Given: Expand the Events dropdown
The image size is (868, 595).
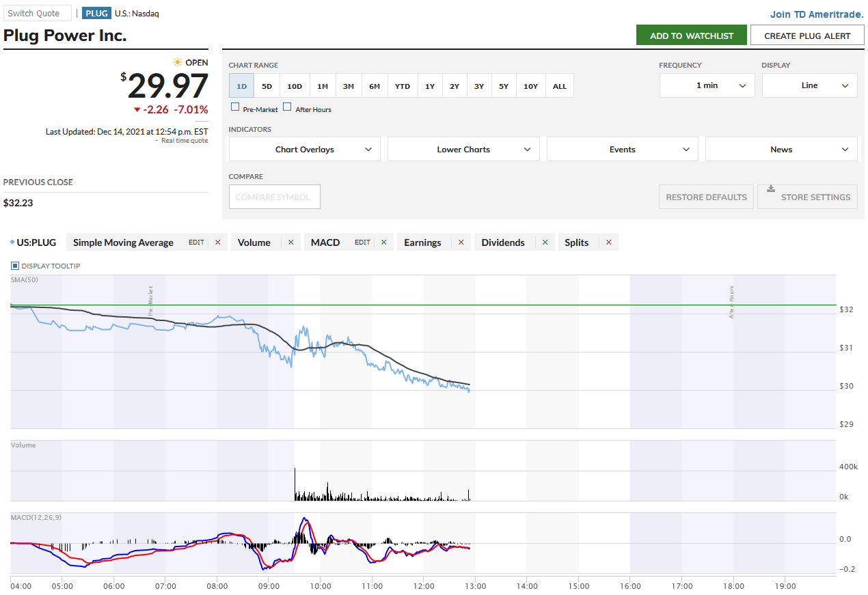Looking at the screenshot, I should tap(622, 150).
